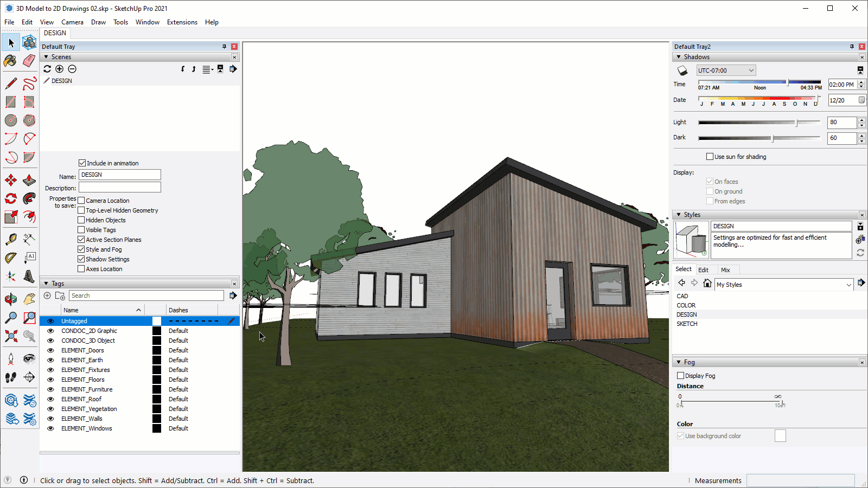Choose the Rectangle tool

(11, 102)
